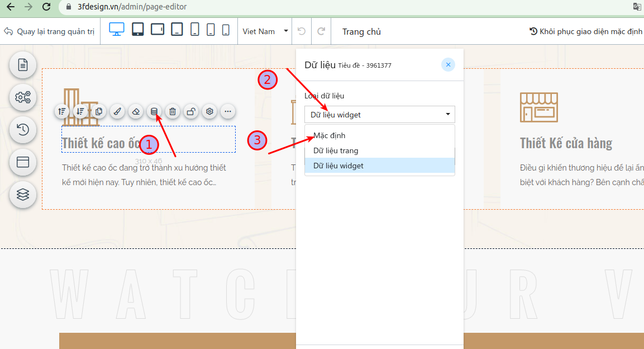Viewport: 644px width, 349px height.
Task: Go back in browser history
Action: [11, 7]
